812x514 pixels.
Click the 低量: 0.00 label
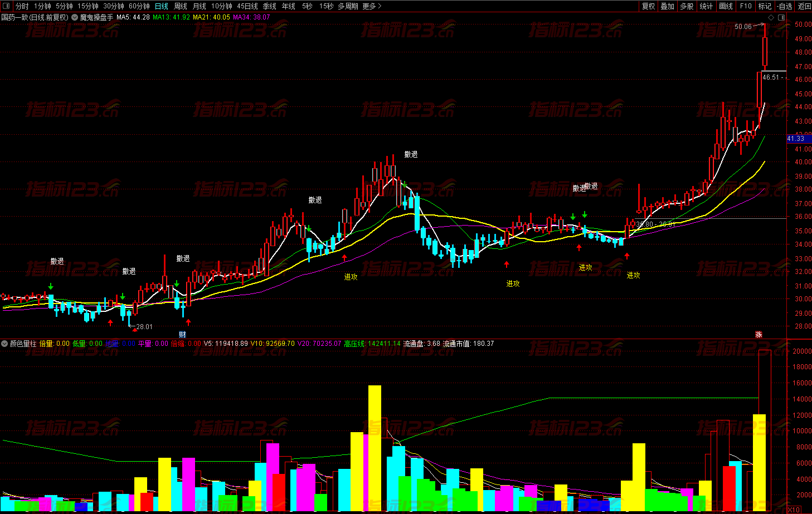tap(87, 344)
